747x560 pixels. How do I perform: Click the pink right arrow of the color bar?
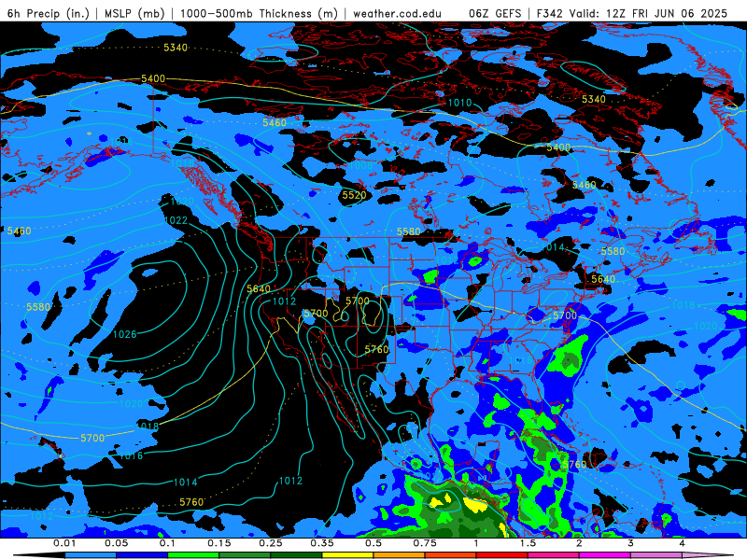coord(709,555)
